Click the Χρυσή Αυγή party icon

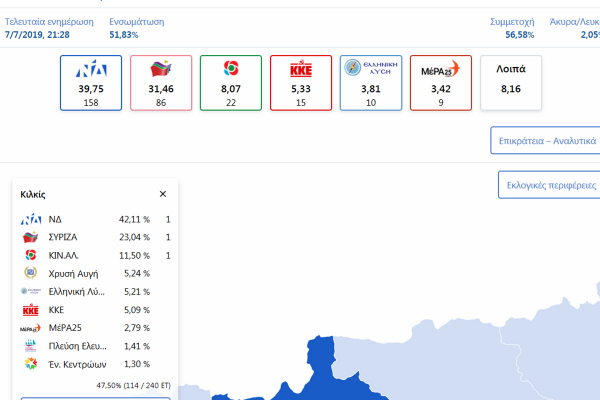click(x=31, y=273)
